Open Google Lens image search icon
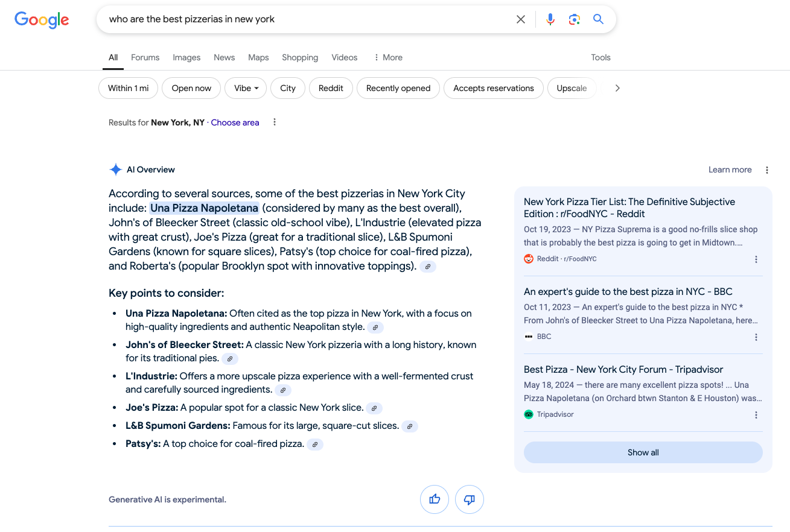The height and width of the screenshot is (532, 790). click(x=575, y=19)
